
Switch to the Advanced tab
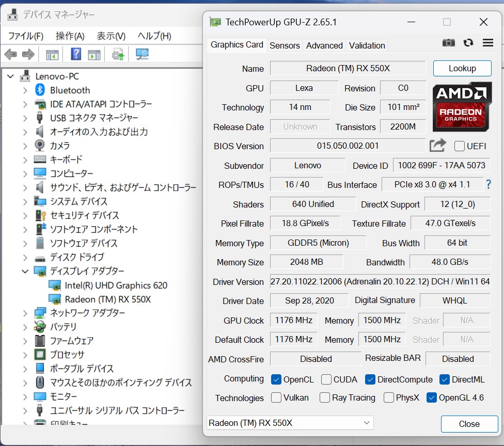click(x=324, y=45)
